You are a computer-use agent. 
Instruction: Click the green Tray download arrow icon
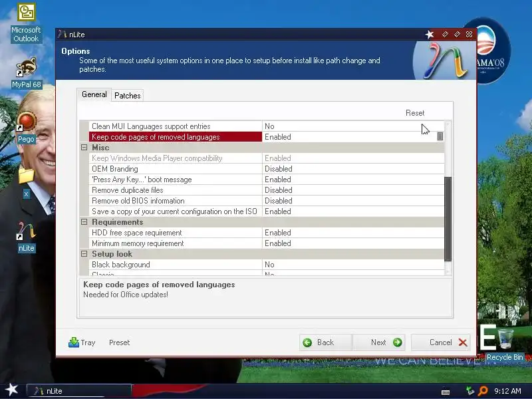(74, 342)
